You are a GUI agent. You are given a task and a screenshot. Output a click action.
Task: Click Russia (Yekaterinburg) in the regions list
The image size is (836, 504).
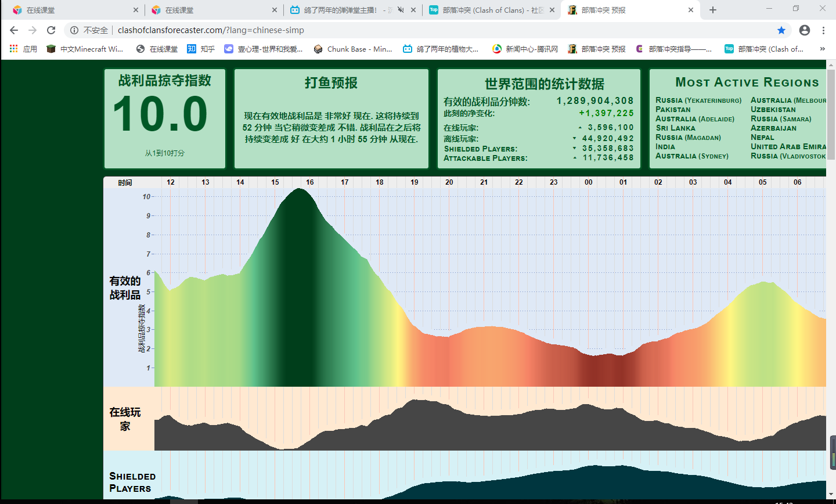(x=698, y=100)
